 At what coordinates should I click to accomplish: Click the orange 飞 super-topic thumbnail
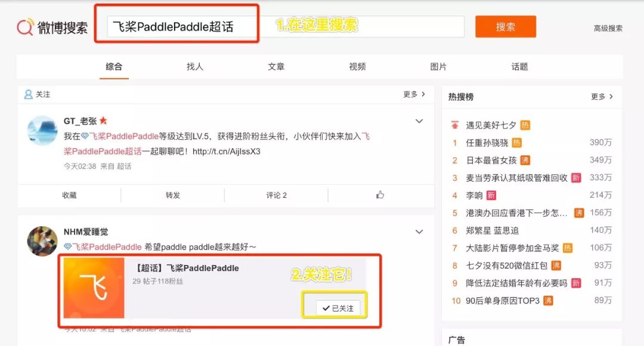[x=94, y=288]
